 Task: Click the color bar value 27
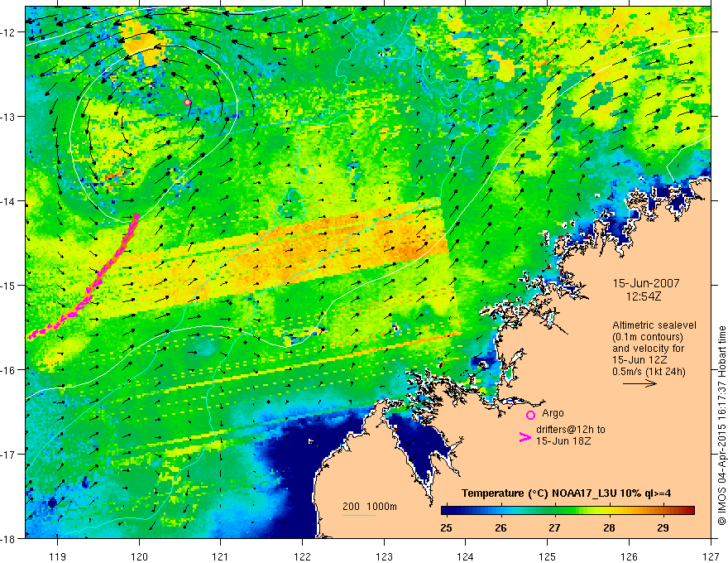(554, 527)
